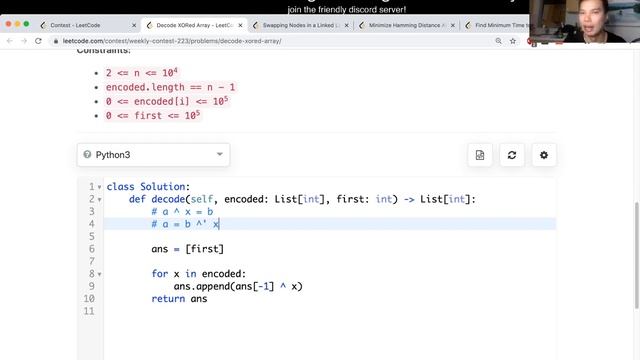
Task: Close the Contest - LeetCode tab
Action: (x=134, y=25)
